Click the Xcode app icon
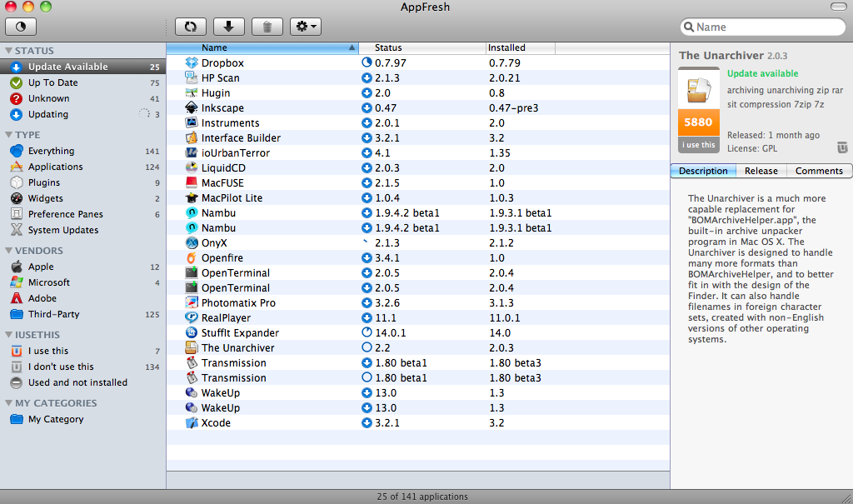The image size is (853, 504). 192,422
